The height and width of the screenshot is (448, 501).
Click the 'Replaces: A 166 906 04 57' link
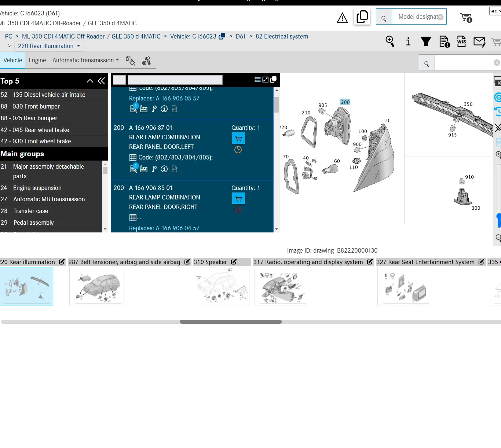click(164, 228)
